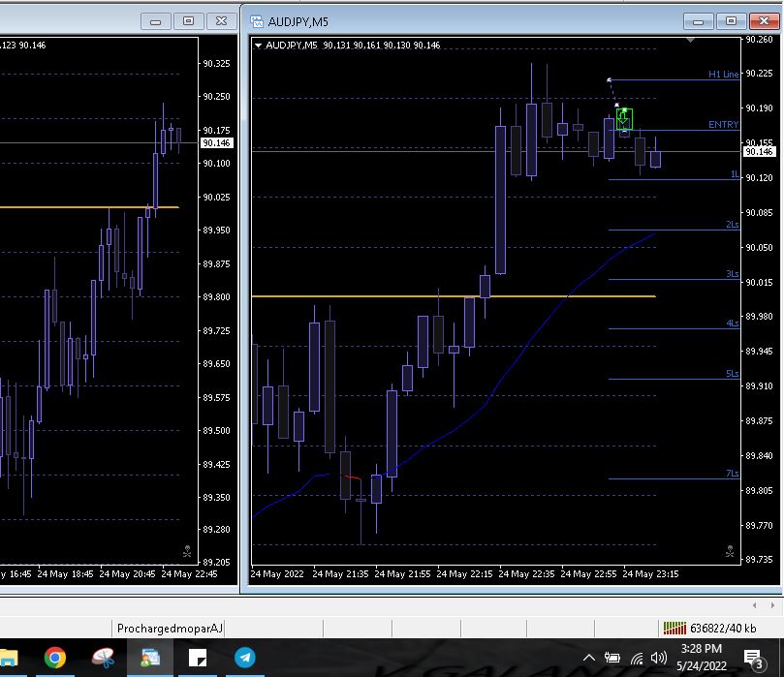Click the current price label 90.146 on right axis

point(759,151)
